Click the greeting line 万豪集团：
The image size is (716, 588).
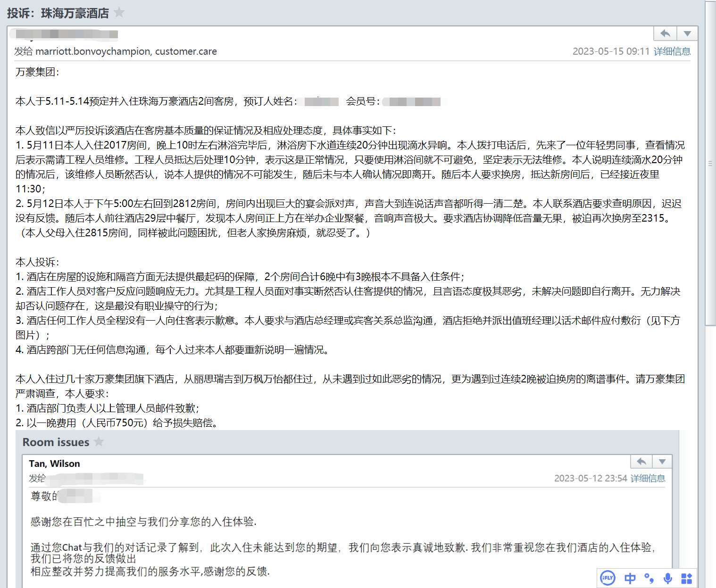coord(37,72)
